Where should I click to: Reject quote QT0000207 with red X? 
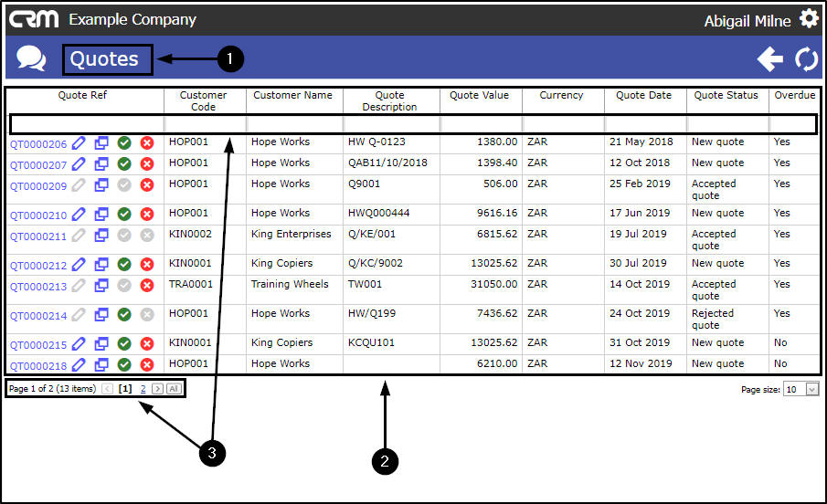(147, 164)
